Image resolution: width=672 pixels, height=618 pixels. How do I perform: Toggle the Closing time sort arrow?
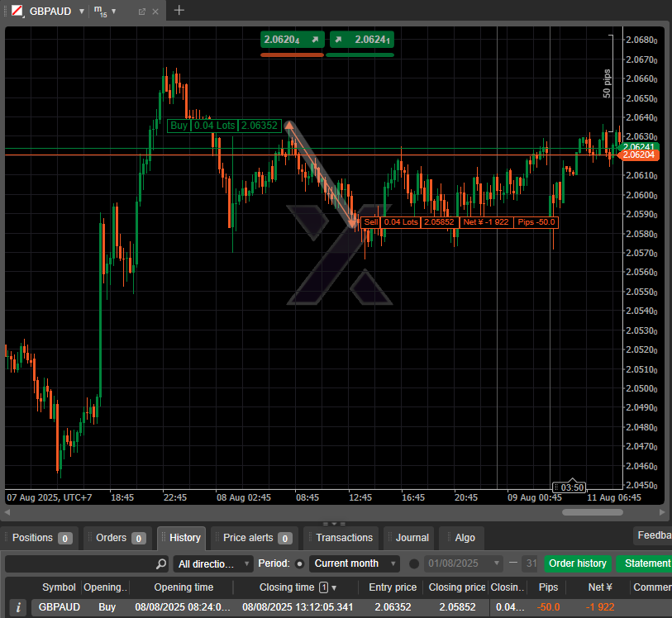[334, 588]
